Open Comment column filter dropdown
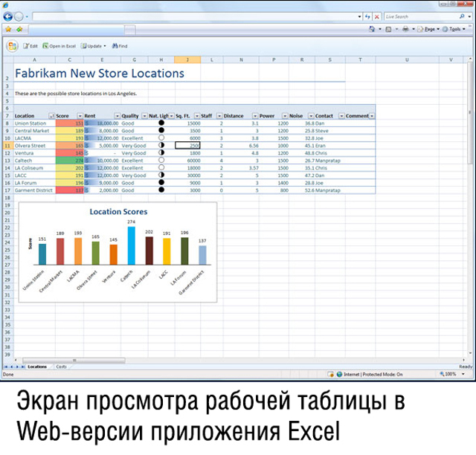 pos(372,116)
